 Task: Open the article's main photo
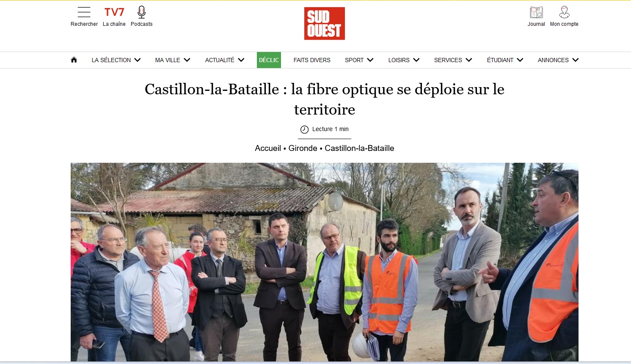(325, 262)
